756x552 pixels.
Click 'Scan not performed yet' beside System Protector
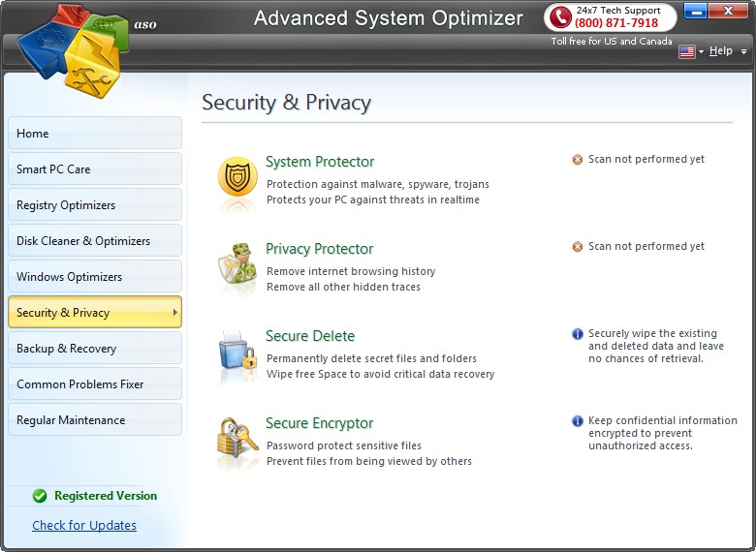pos(646,159)
